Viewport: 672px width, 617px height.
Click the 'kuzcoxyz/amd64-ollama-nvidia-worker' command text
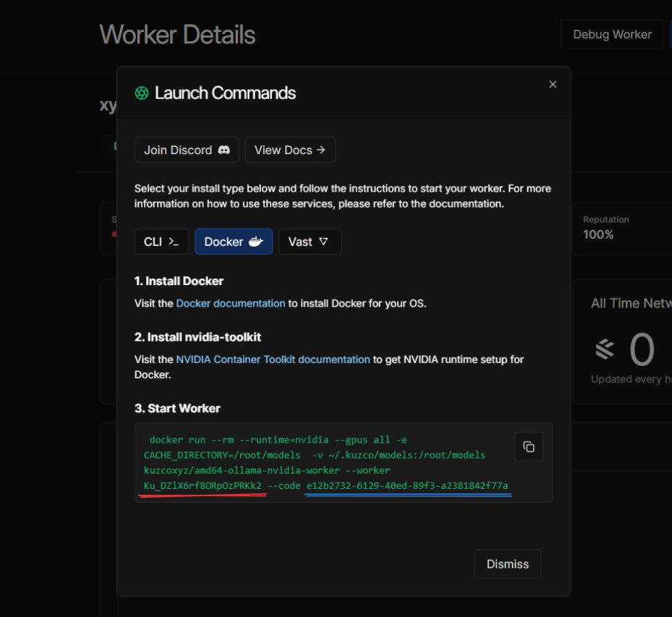click(x=242, y=470)
